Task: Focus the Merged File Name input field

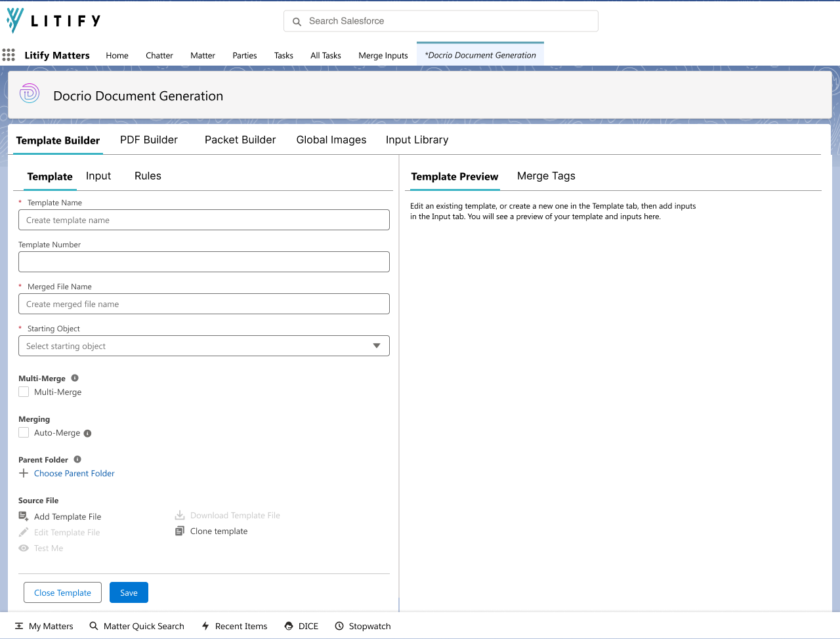Action: [204, 304]
